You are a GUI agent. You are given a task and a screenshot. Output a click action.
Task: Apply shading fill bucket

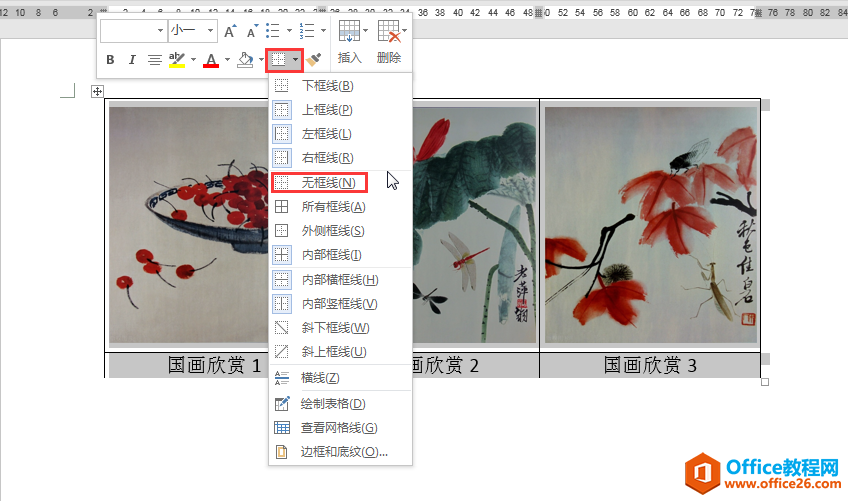245,60
